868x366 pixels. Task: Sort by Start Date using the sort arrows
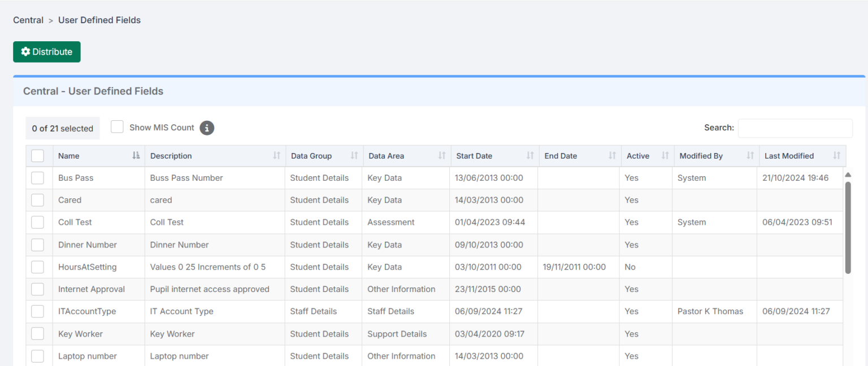click(x=530, y=155)
